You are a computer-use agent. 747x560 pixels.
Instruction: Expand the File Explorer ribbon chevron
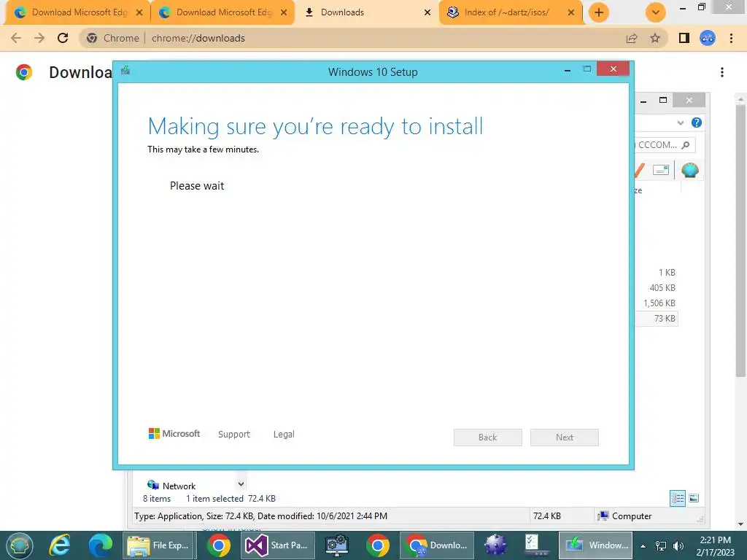[x=681, y=122]
